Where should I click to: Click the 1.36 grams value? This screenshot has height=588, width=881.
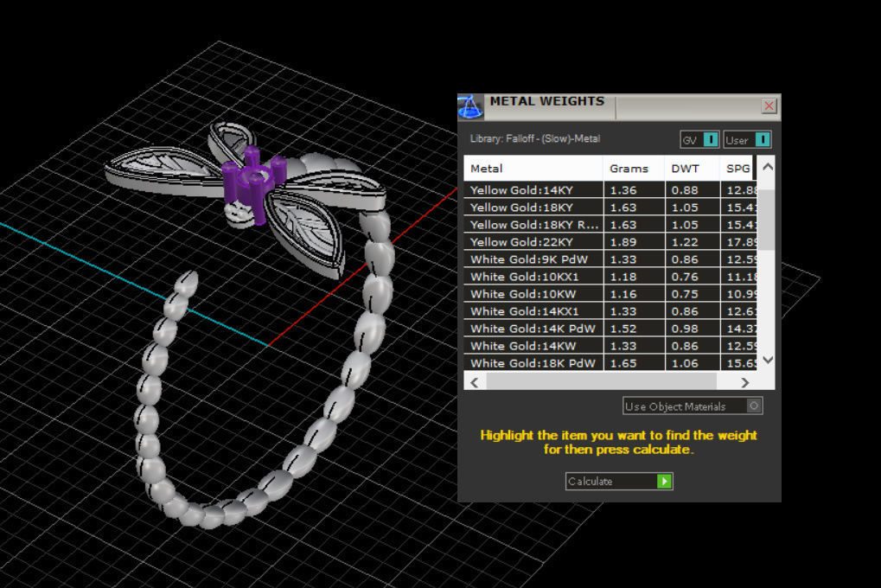tap(623, 190)
